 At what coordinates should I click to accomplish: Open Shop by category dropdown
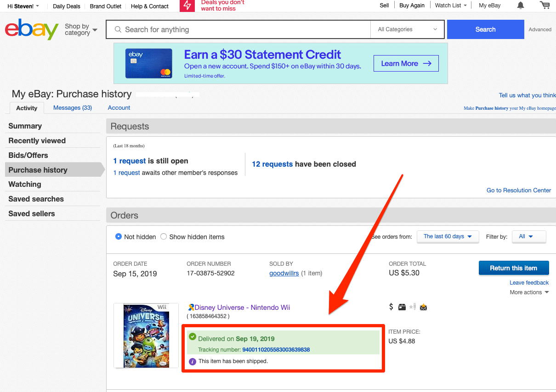81,29
